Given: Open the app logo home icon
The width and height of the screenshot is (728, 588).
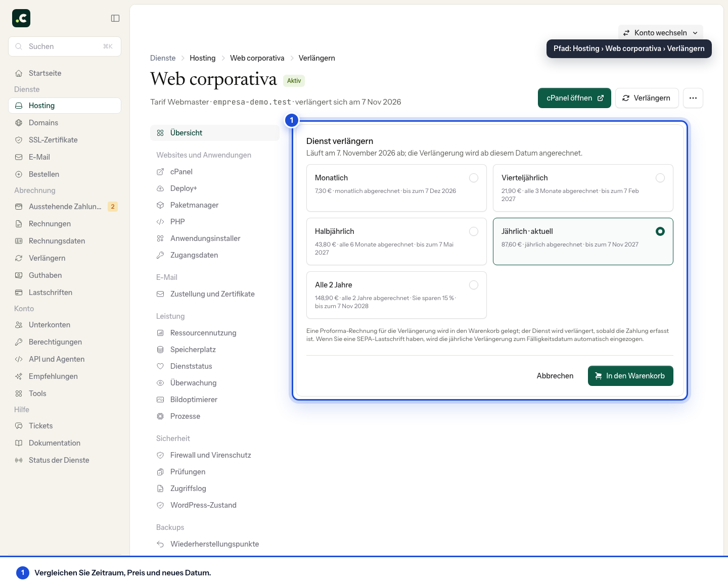Looking at the screenshot, I should point(21,18).
